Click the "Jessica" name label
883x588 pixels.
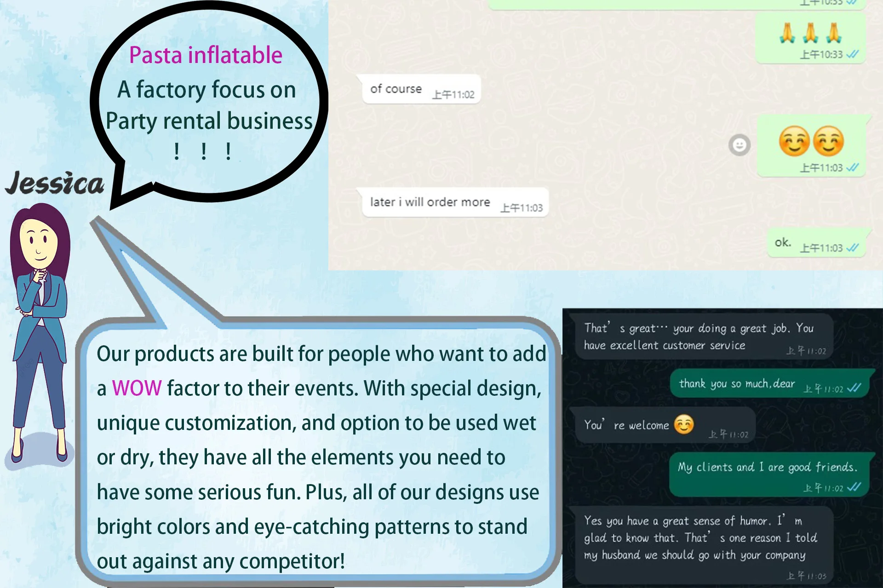(55, 183)
